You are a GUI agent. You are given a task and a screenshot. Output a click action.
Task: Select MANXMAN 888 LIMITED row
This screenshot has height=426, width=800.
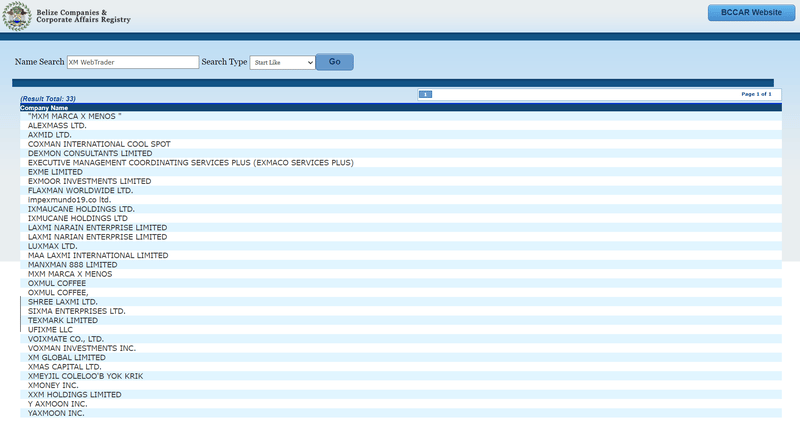click(x=401, y=264)
